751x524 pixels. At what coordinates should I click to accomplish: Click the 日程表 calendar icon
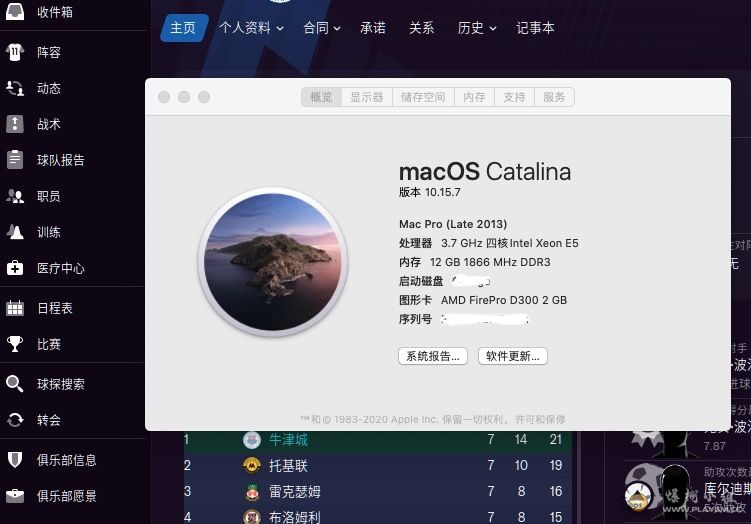[15, 308]
